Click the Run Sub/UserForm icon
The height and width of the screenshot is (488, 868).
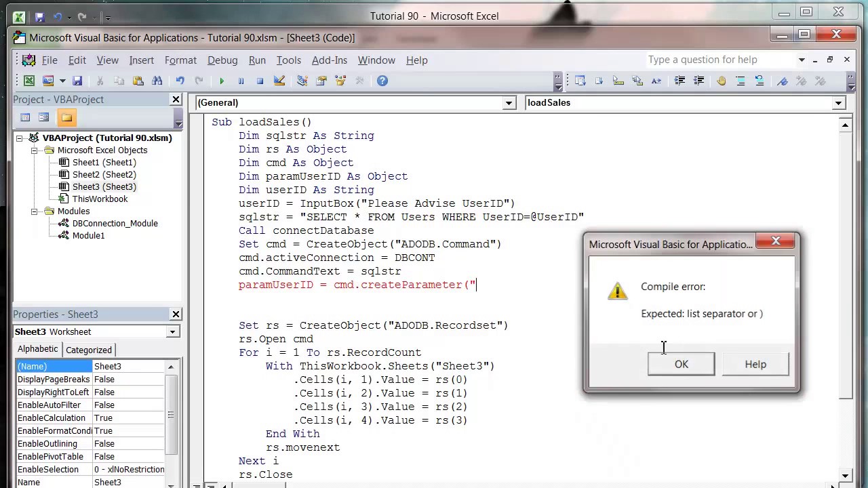[222, 81]
